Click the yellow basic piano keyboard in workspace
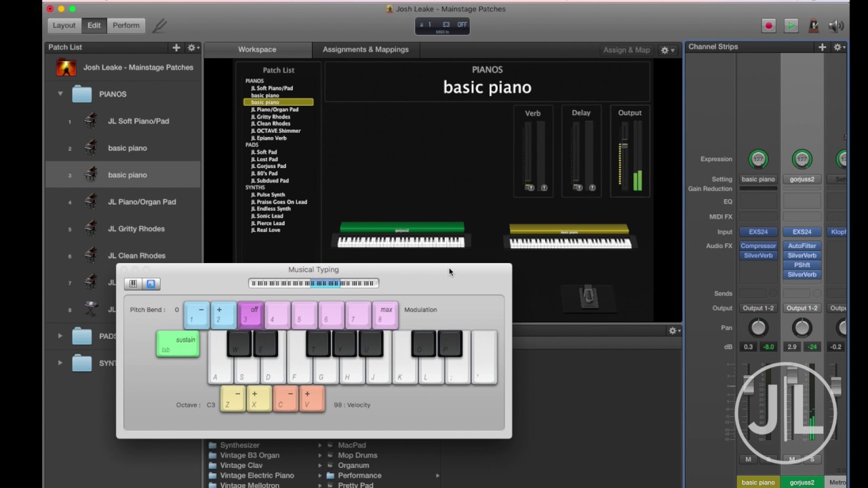The height and width of the screenshot is (488, 868). pos(570,237)
